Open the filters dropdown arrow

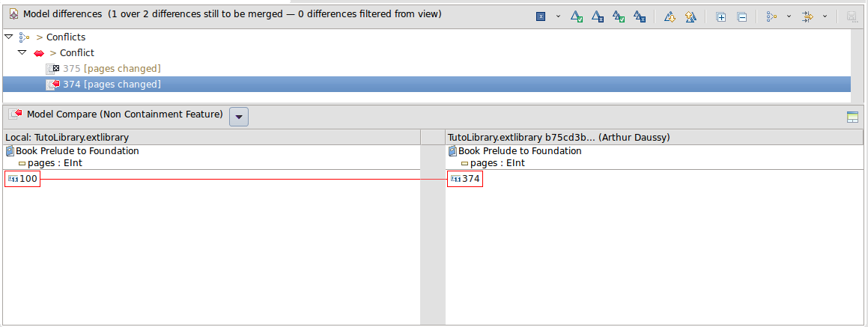coord(825,16)
